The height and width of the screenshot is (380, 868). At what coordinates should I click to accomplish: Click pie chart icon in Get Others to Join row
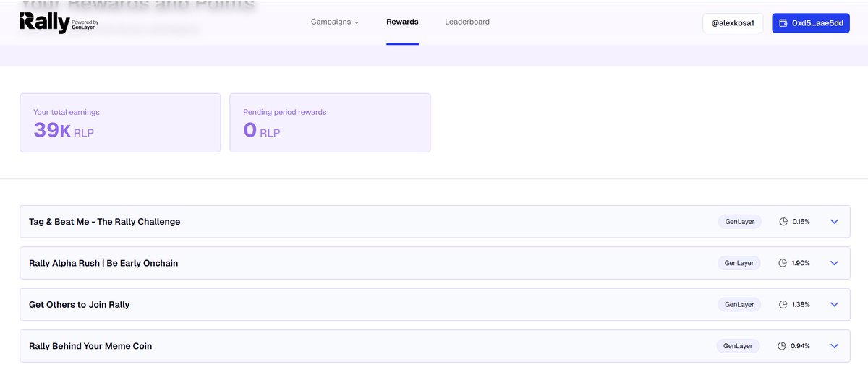[783, 305]
